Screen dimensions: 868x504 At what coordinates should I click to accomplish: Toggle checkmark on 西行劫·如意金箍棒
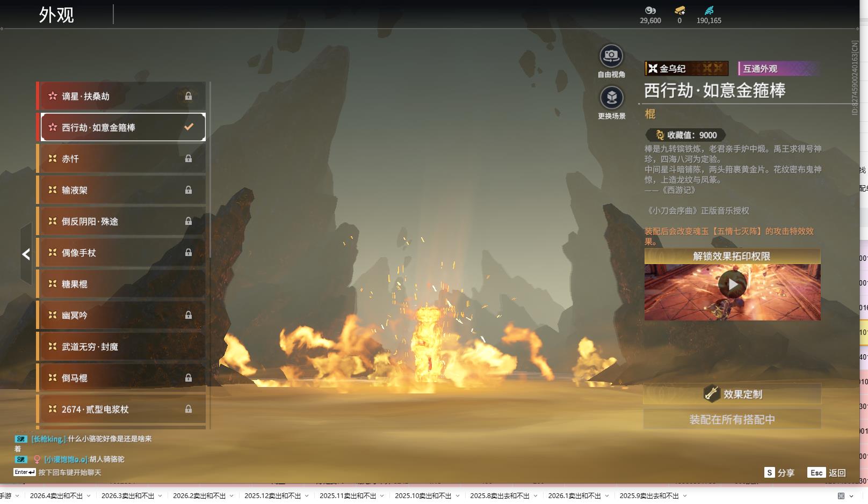click(189, 127)
